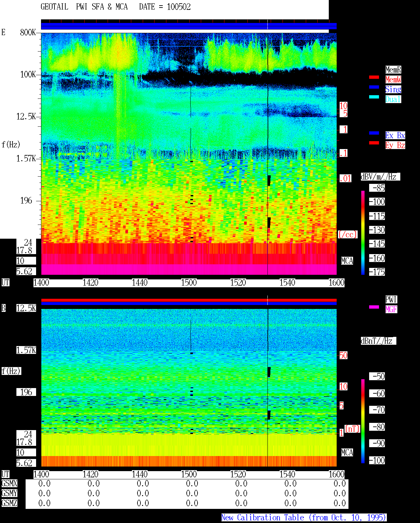Viewport: 420px width, 523px height.
Task: Click the "-130" color scale value
Action: pos(377,230)
